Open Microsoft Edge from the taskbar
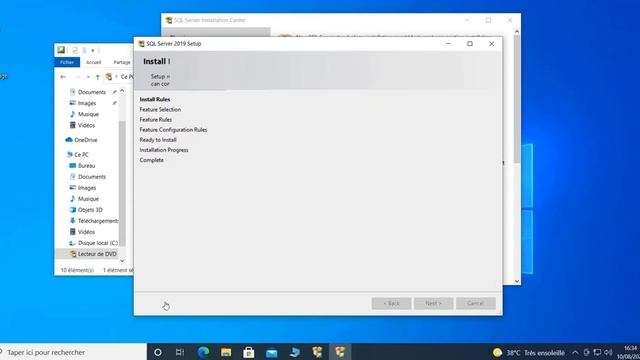The height and width of the screenshot is (360, 640). pos(203,352)
